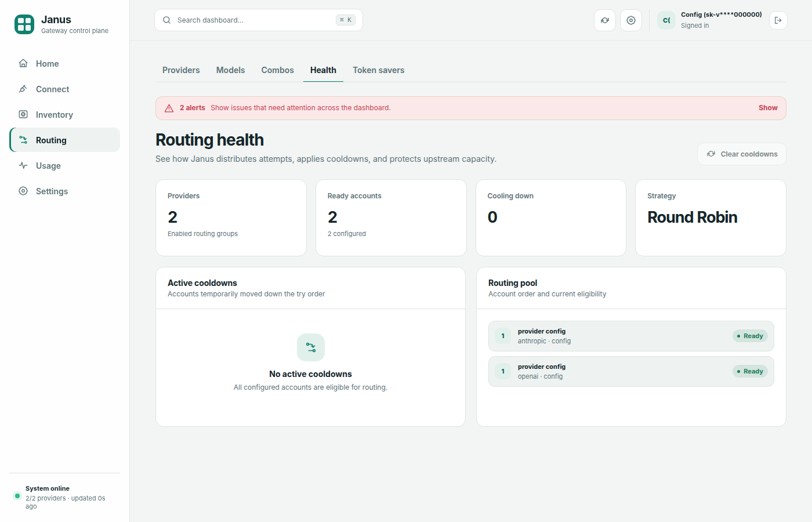Click the Ready badge on anthropic row
Image resolution: width=812 pixels, height=522 pixels.
click(750, 336)
